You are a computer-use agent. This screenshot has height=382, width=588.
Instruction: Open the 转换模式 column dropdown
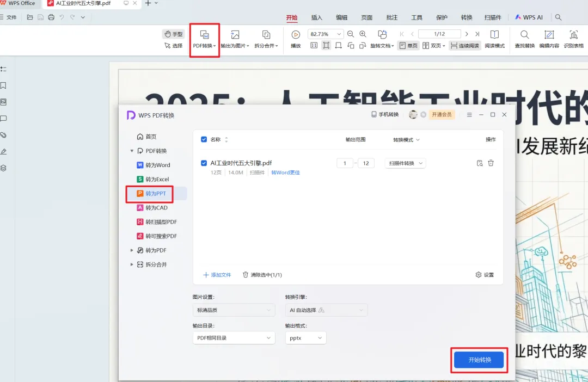(x=407, y=140)
